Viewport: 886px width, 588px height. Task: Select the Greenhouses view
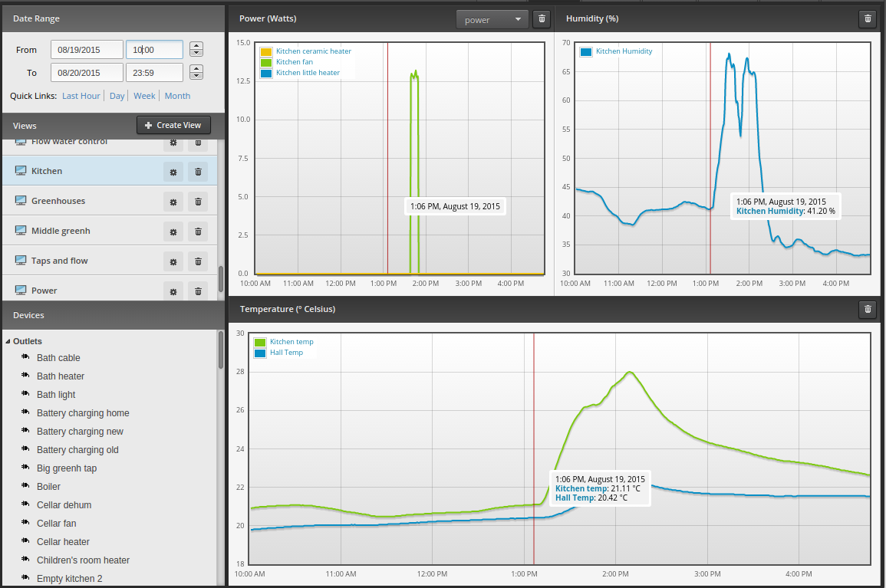coord(110,201)
